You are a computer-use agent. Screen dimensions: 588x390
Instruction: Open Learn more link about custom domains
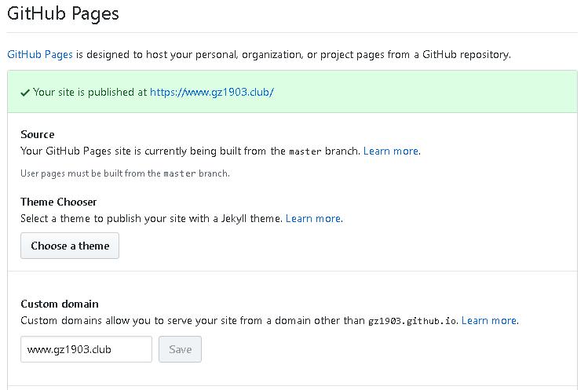tap(489, 320)
